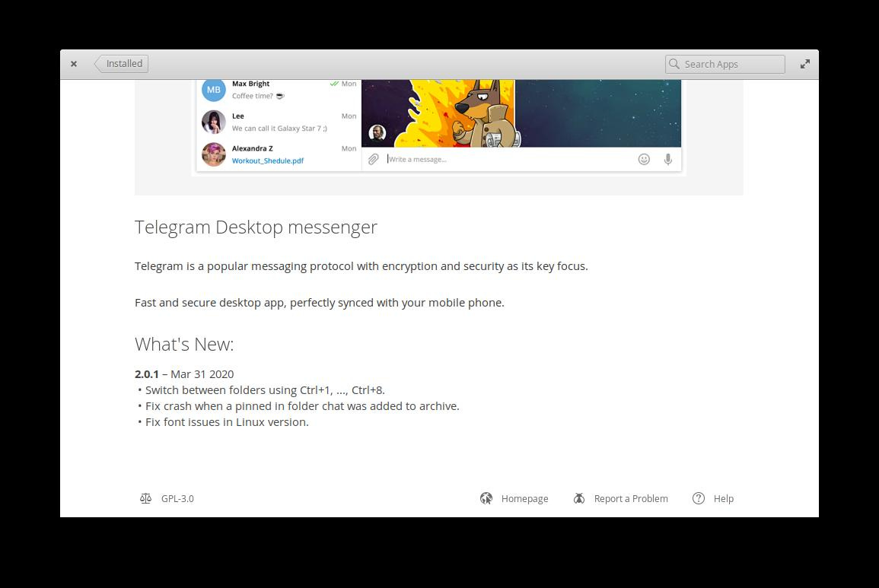The height and width of the screenshot is (588, 879).
Task: Click Alexandra Z's avatar in chat list
Action: click(x=214, y=154)
